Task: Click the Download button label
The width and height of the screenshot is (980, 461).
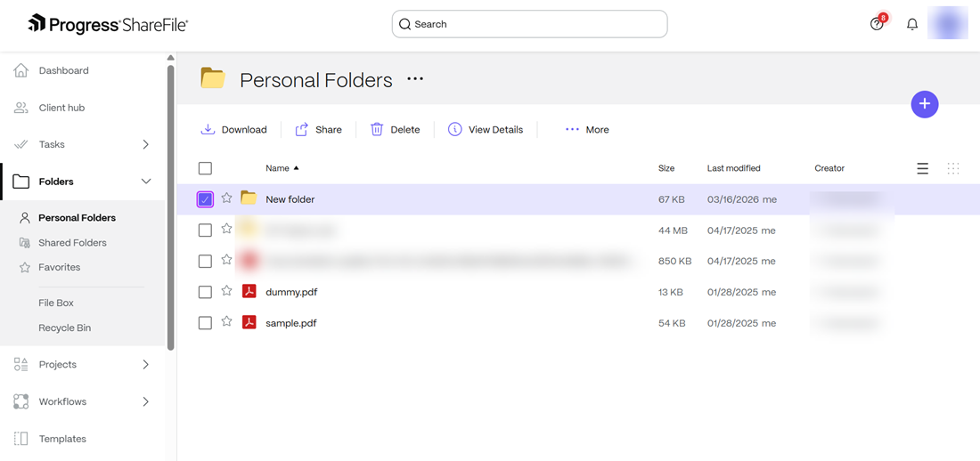Action: pyautogui.click(x=244, y=130)
